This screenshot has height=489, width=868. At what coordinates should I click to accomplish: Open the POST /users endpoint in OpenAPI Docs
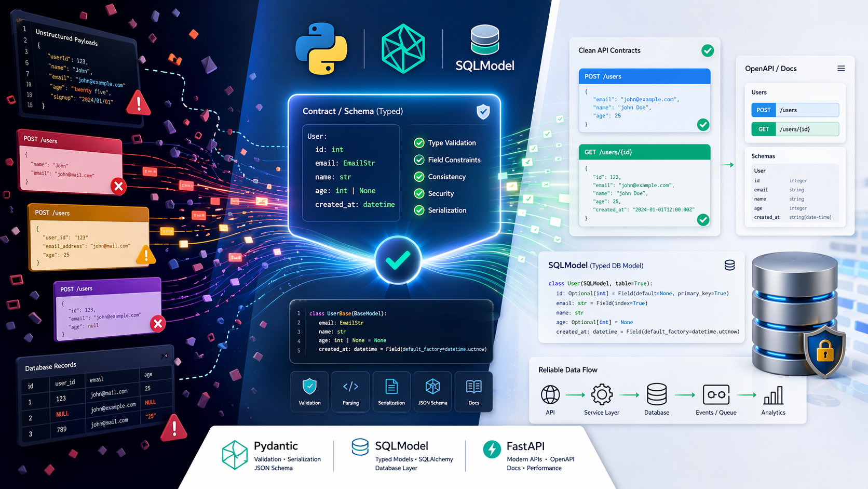pyautogui.click(x=795, y=110)
